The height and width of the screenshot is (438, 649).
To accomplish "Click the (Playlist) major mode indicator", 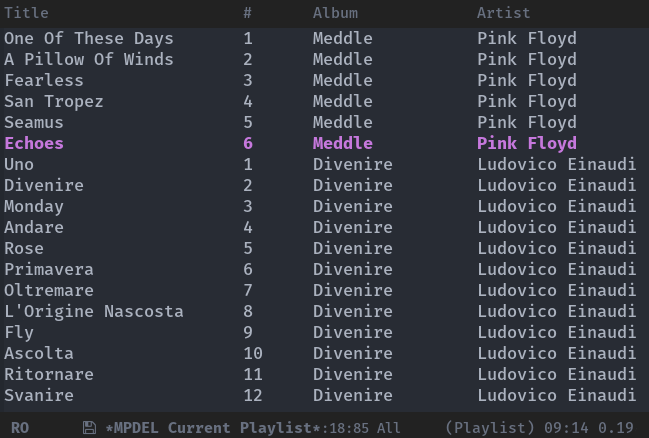I will coord(490,428).
